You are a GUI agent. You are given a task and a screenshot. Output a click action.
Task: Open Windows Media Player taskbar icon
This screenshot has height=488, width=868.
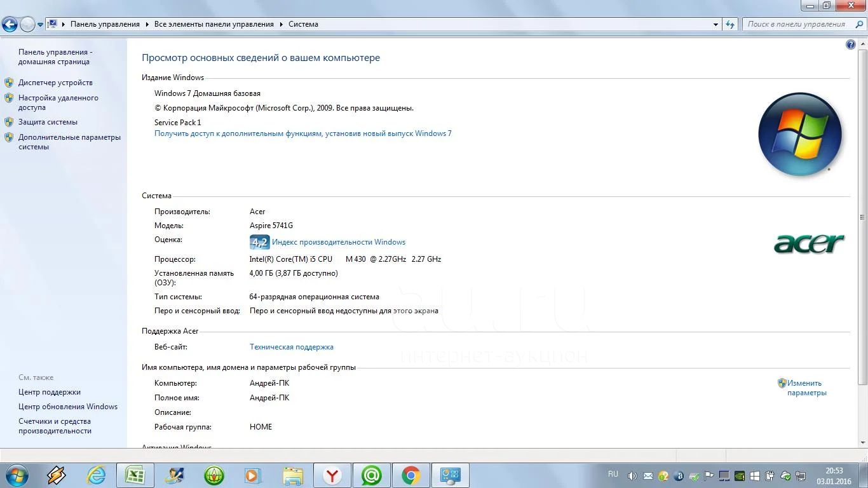coord(253,475)
